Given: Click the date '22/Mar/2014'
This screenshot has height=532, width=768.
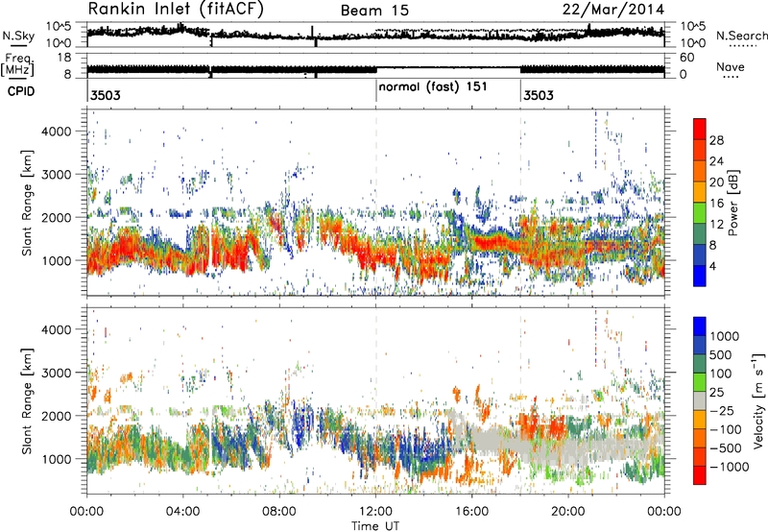Looking at the screenshot, I should [x=613, y=10].
